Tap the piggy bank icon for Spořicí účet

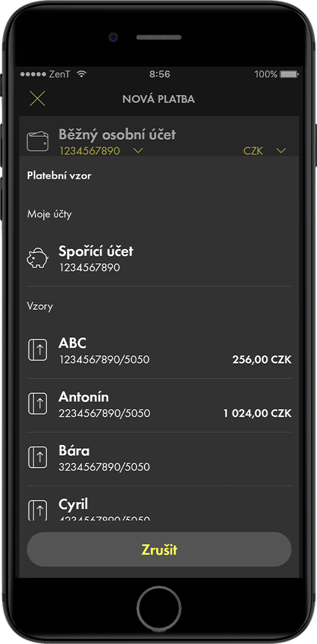[x=37, y=258]
